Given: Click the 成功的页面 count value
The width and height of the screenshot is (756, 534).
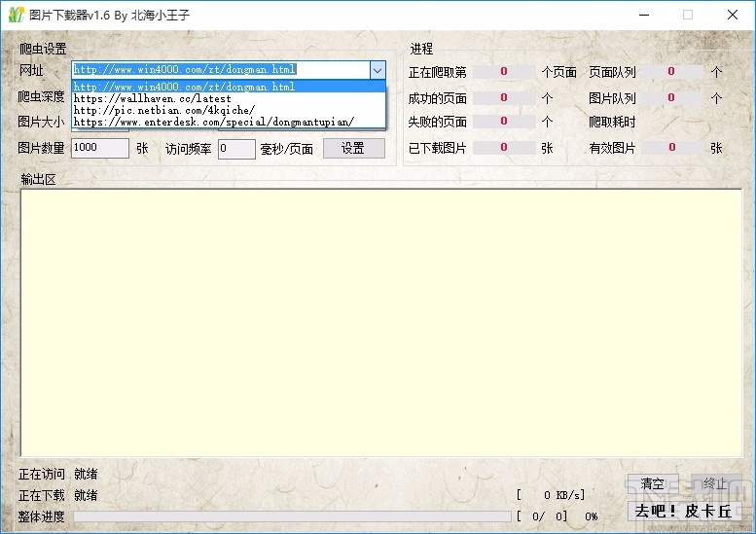Looking at the screenshot, I should (504, 98).
